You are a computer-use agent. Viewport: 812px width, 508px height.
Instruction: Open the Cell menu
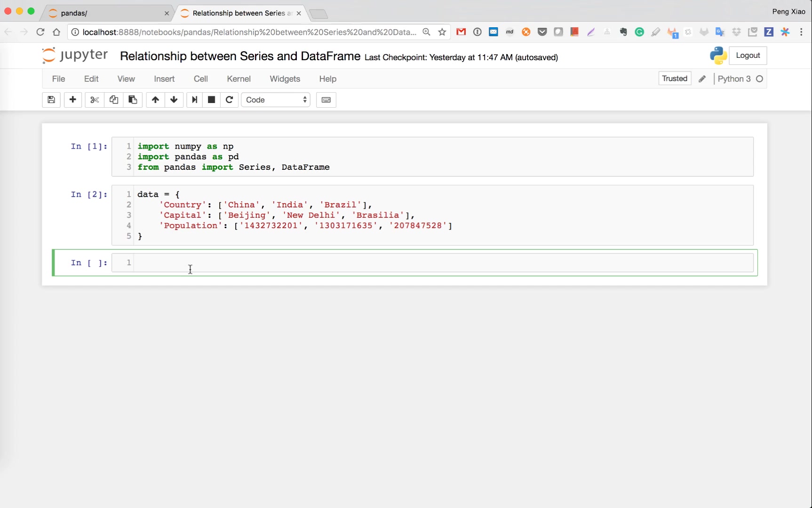200,79
